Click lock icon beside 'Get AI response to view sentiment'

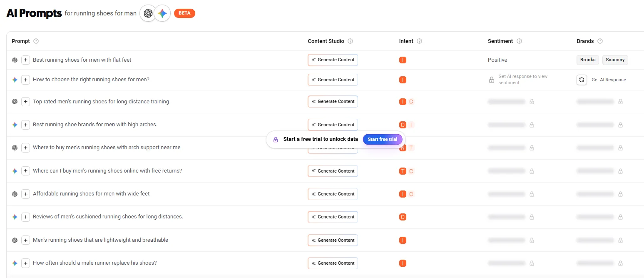[492, 80]
